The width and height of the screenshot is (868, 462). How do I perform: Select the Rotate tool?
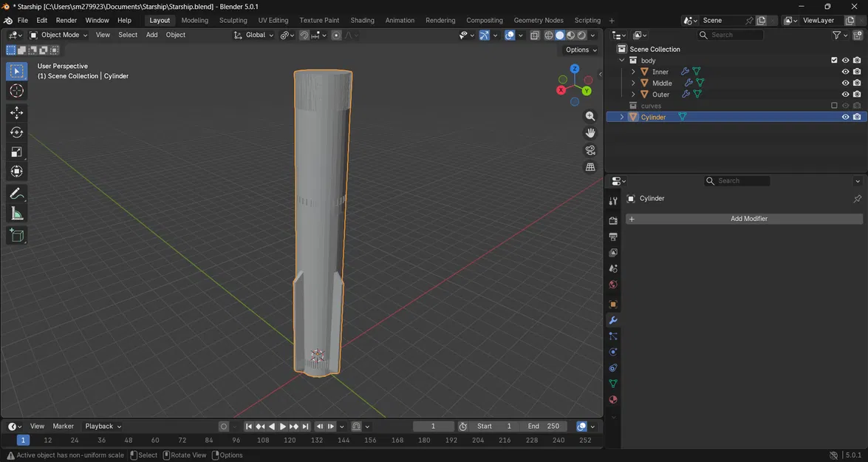point(16,132)
